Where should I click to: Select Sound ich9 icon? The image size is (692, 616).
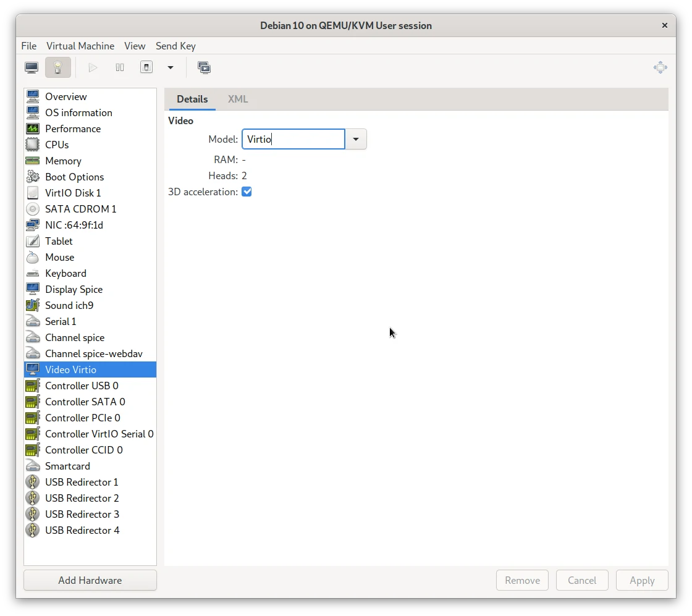click(33, 305)
